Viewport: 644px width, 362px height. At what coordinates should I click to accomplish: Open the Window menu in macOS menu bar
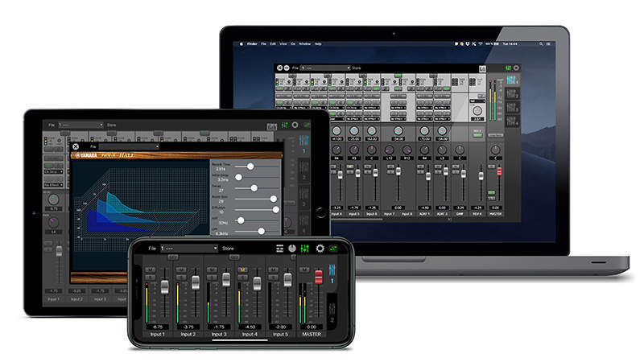pyautogui.click(x=305, y=43)
